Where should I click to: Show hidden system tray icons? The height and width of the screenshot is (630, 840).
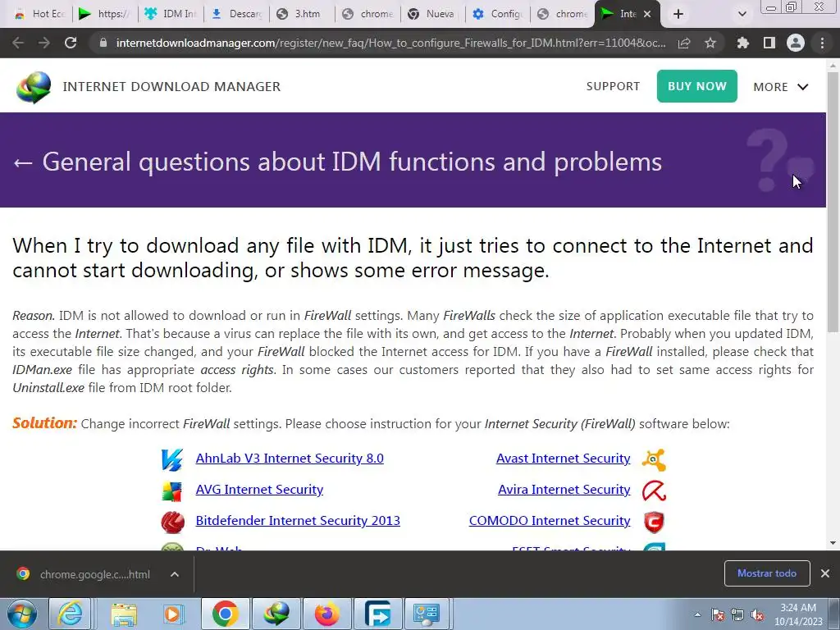pyautogui.click(x=697, y=615)
